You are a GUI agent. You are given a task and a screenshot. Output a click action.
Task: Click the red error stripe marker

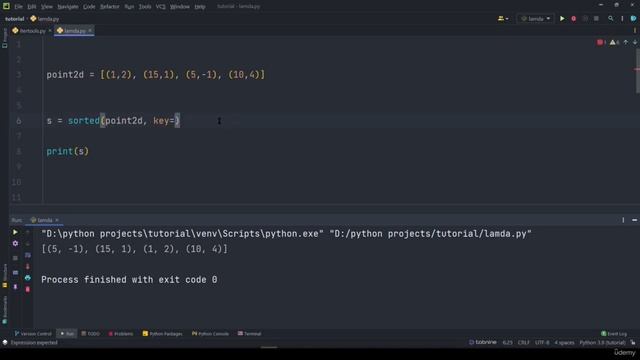(x=637, y=69)
